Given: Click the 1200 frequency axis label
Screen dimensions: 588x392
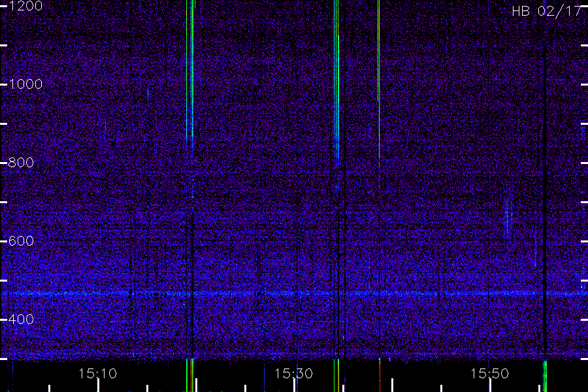Looking at the screenshot, I should [x=25, y=6].
